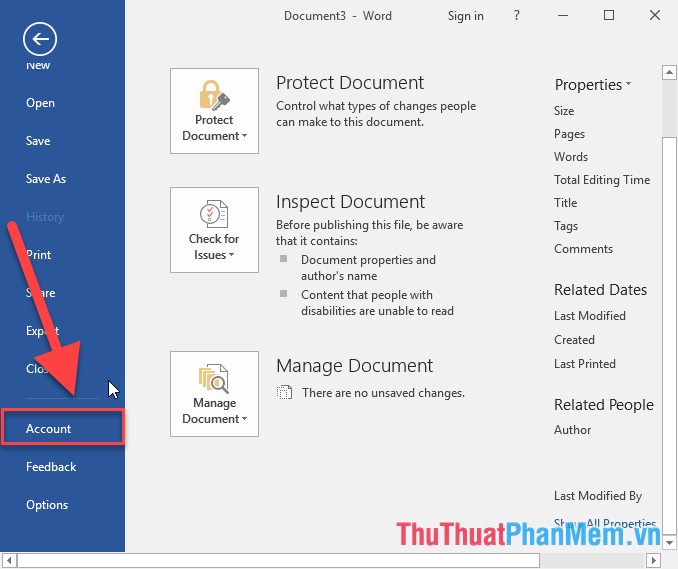The height and width of the screenshot is (569, 678).
Task: Open Word Options
Action: [x=47, y=505]
